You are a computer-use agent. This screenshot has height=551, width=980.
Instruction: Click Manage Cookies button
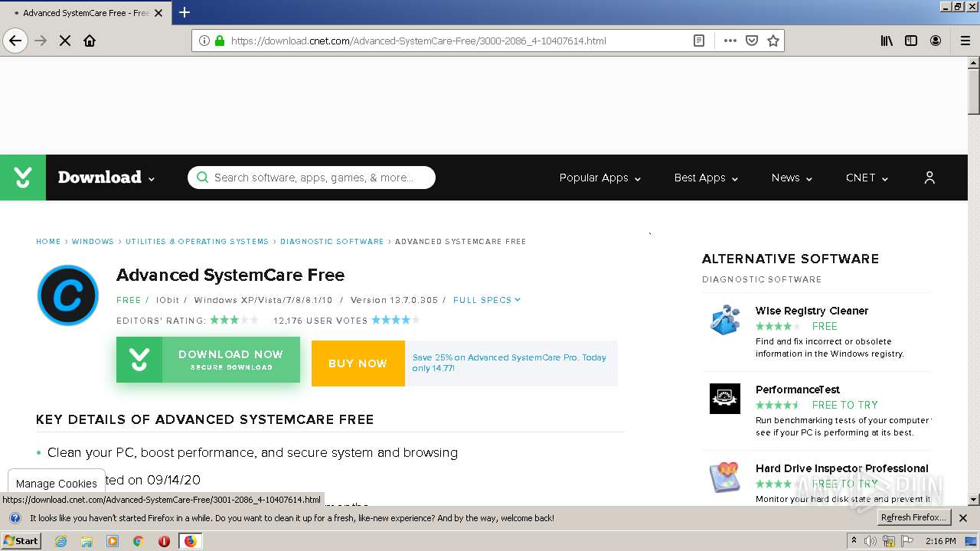[57, 484]
